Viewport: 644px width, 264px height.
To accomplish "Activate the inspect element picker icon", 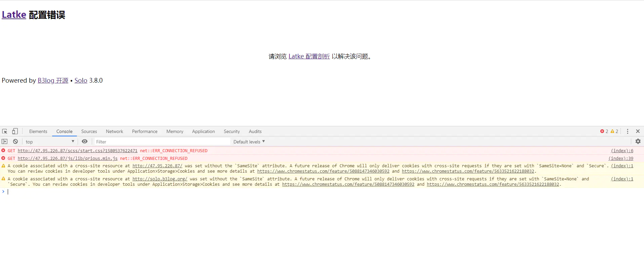I will pos(5,131).
